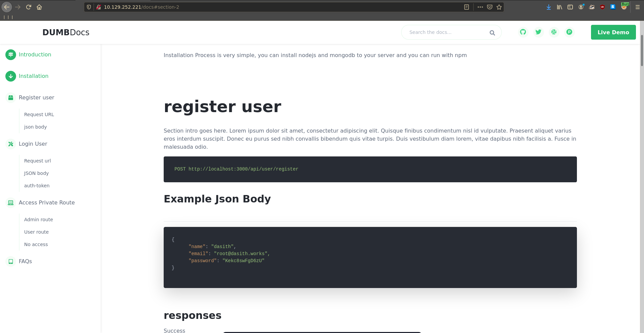Image resolution: width=644 pixels, height=333 pixels.
Task: Click the Live Demo button
Action: click(x=613, y=32)
